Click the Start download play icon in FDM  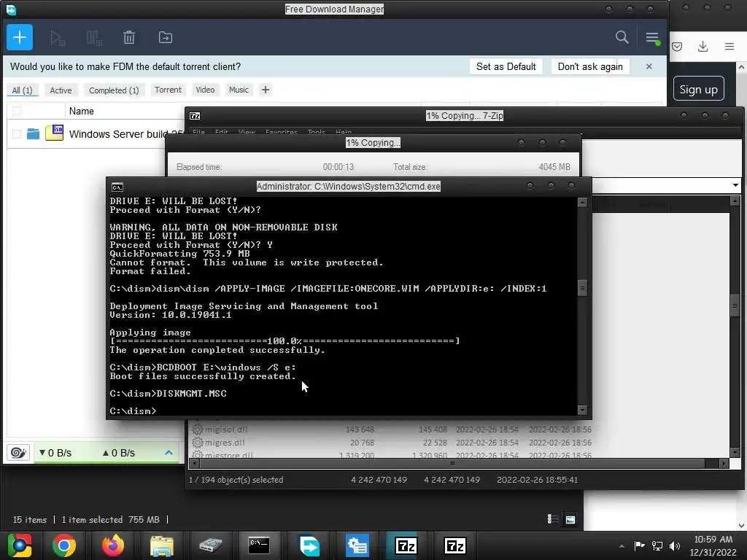(x=58, y=38)
